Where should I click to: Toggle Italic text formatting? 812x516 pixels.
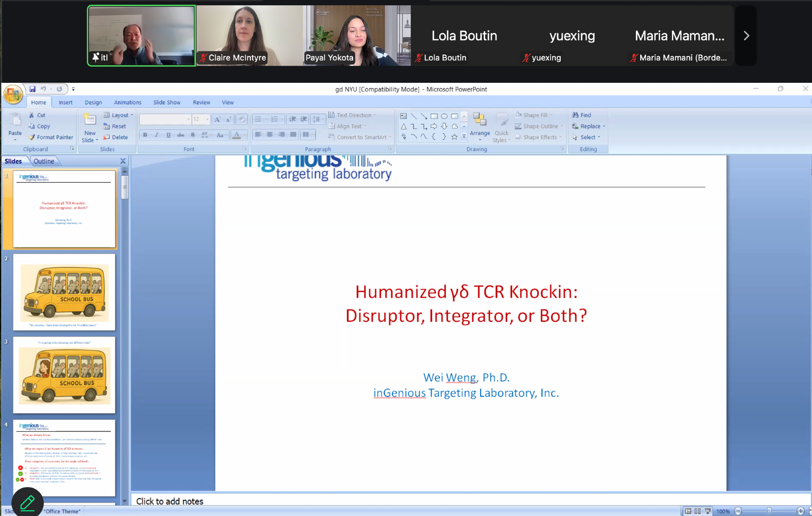[157, 135]
